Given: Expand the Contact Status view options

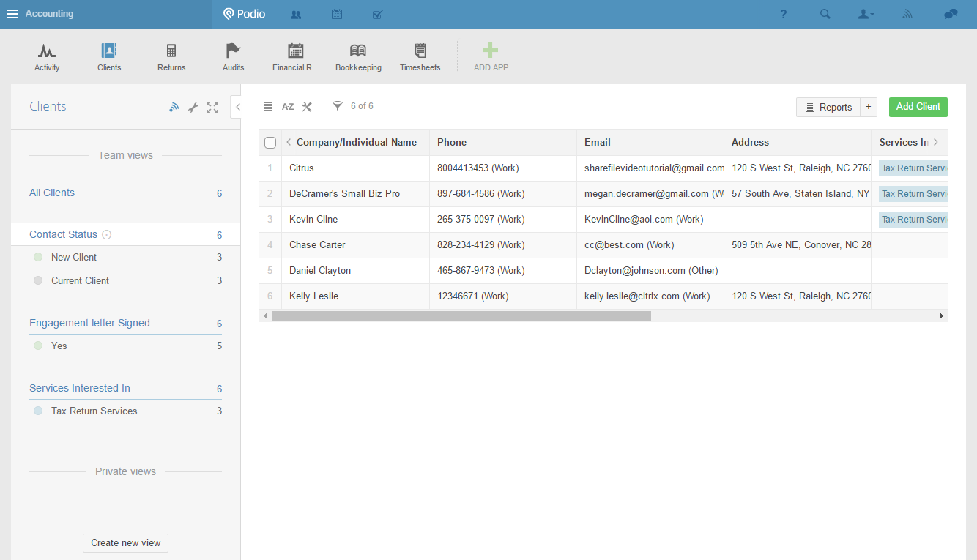Looking at the screenshot, I should [x=107, y=235].
